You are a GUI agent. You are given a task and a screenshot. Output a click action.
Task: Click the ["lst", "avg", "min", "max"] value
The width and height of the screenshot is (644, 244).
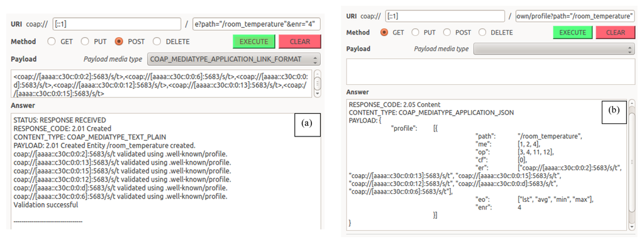555,199
